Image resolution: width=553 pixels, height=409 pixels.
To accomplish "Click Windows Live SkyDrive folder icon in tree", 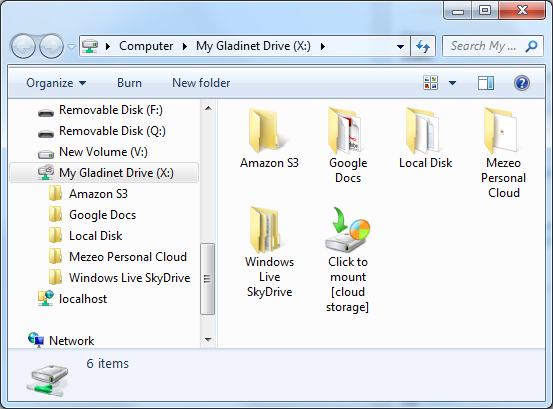I will pos(56,277).
